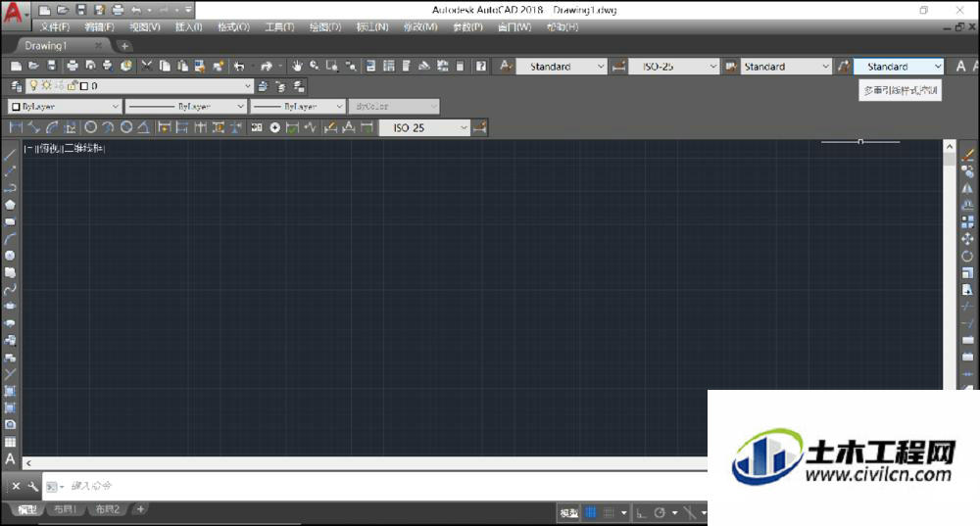Expand quick access toolbar customize arrow
Image resolution: width=980 pixels, height=526 pixels.
point(188,10)
